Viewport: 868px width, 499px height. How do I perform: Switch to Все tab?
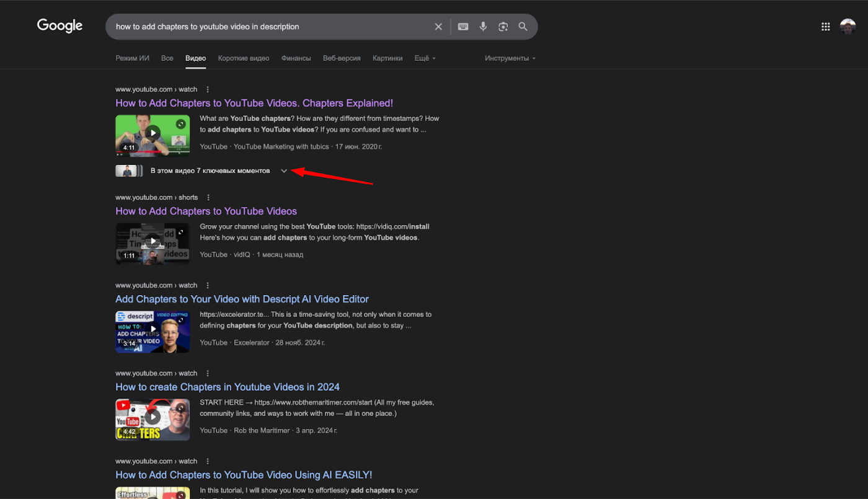tap(167, 58)
